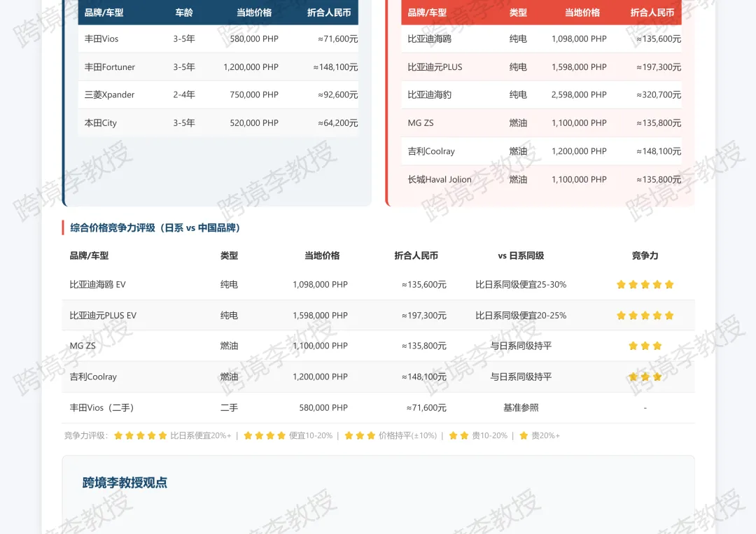The image size is (756, 534).
Task: Click the 车龄 column header in blue table
Action: 184,13
